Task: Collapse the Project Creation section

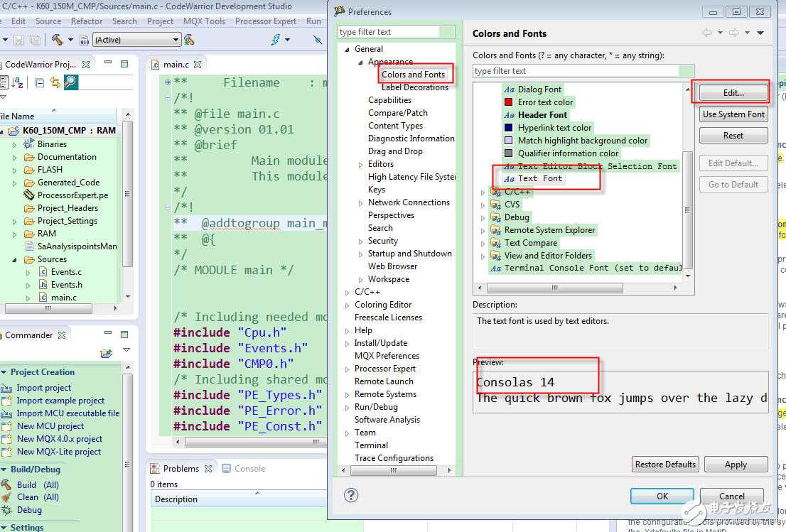Action: [x=4, y=372]
